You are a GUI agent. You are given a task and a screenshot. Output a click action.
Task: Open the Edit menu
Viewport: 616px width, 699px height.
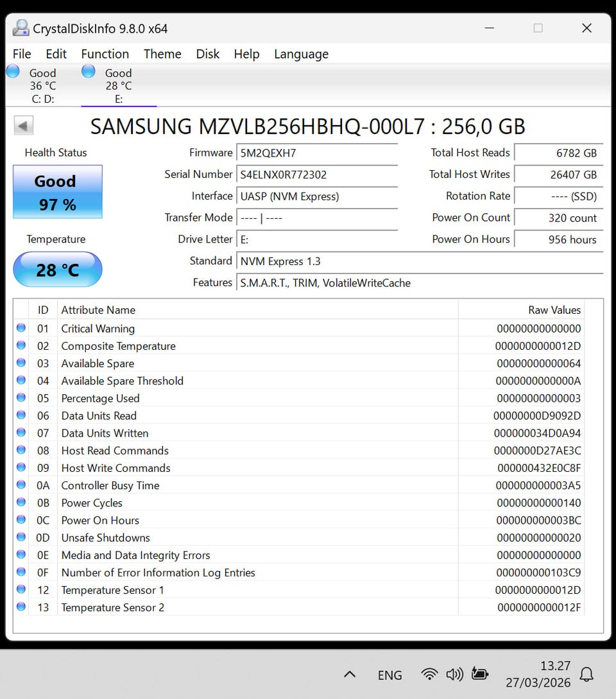pyautogui.click(x=56, y=54)
